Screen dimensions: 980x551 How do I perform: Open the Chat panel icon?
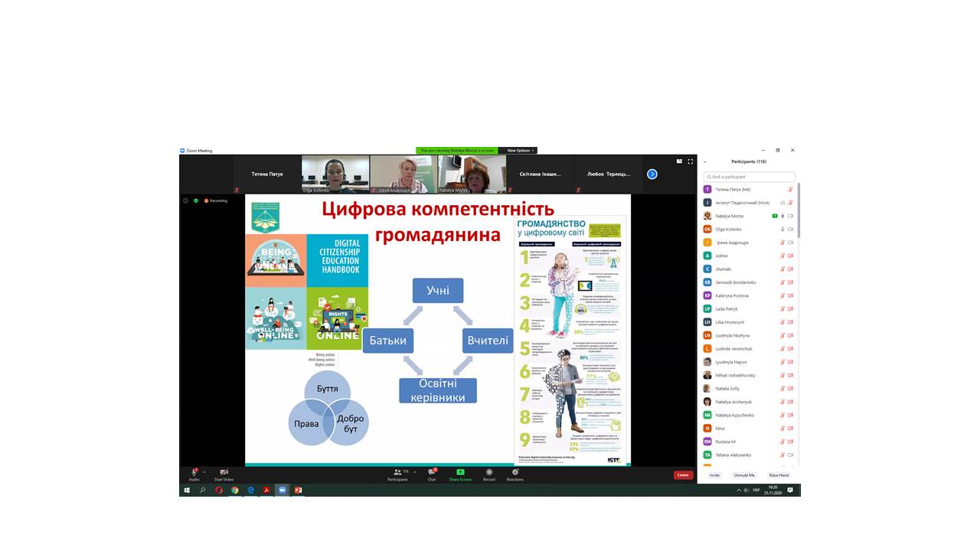pos(432,472)
